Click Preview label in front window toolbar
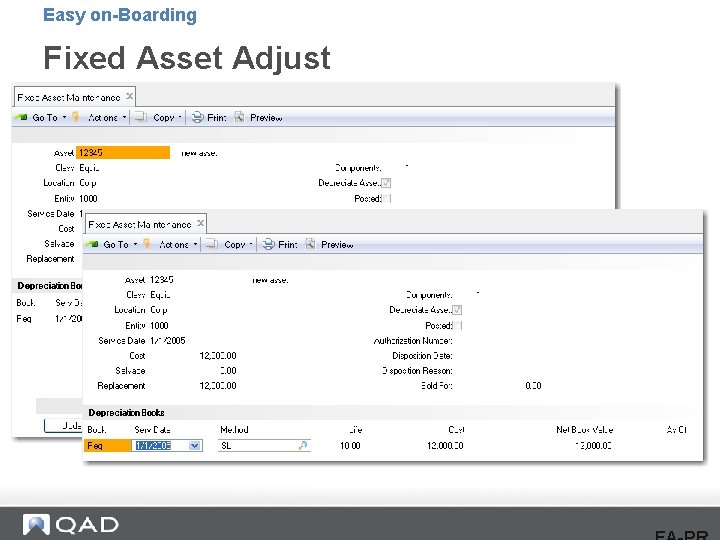 [x=337, y=245]
